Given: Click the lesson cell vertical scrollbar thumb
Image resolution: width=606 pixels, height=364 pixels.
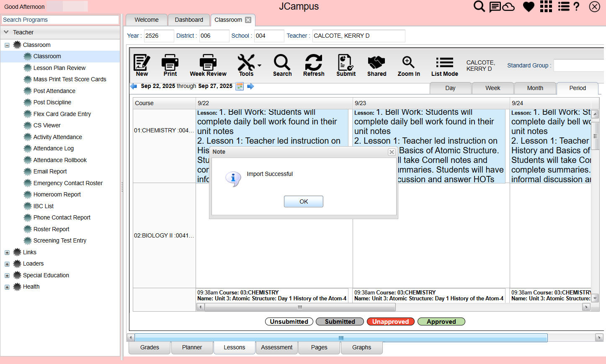Looking at the screenshot, I should tap(595, 136).
